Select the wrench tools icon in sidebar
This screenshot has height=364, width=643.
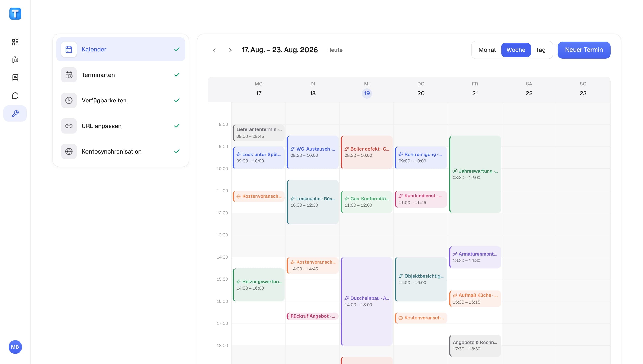point(15,114)
